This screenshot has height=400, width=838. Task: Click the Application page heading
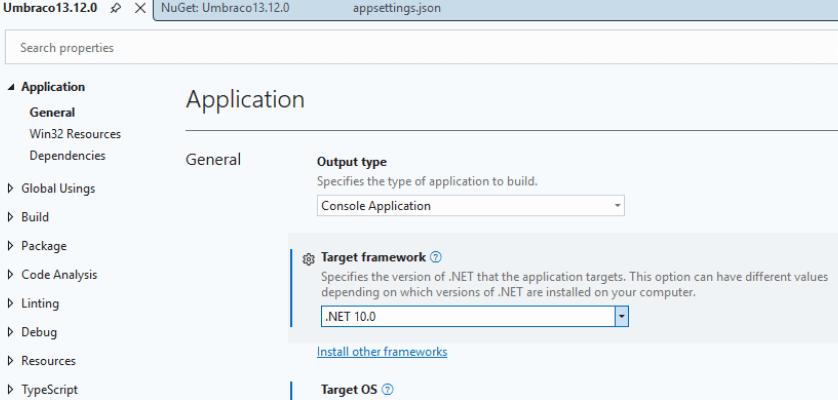pos(245,99)
